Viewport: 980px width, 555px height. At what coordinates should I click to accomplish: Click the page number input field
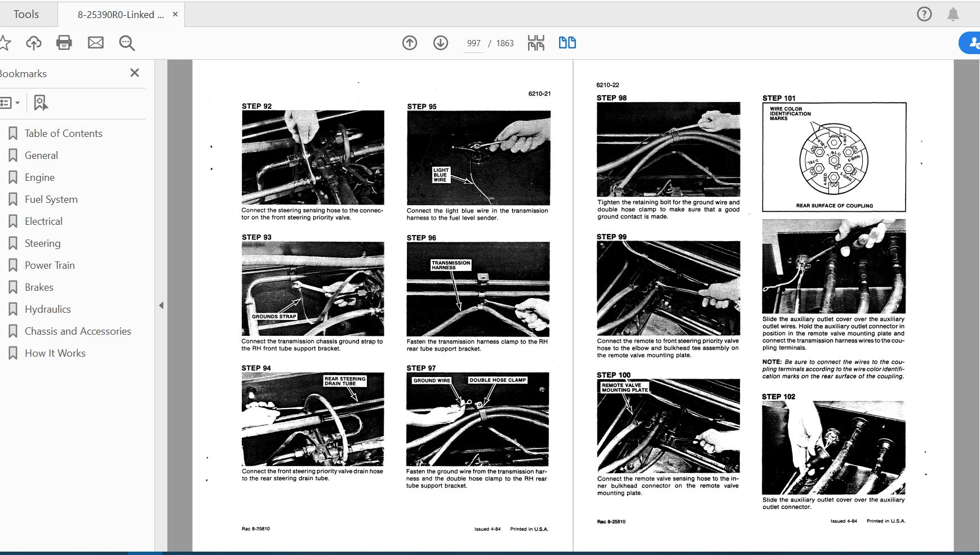473,43
